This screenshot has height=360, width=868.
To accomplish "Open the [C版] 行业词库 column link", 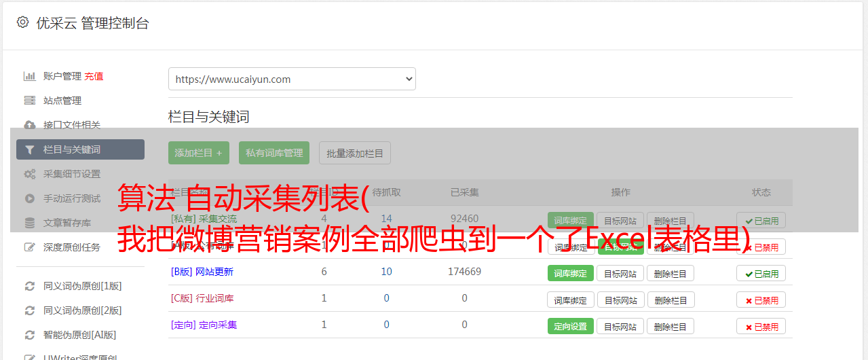I will 202,298.
